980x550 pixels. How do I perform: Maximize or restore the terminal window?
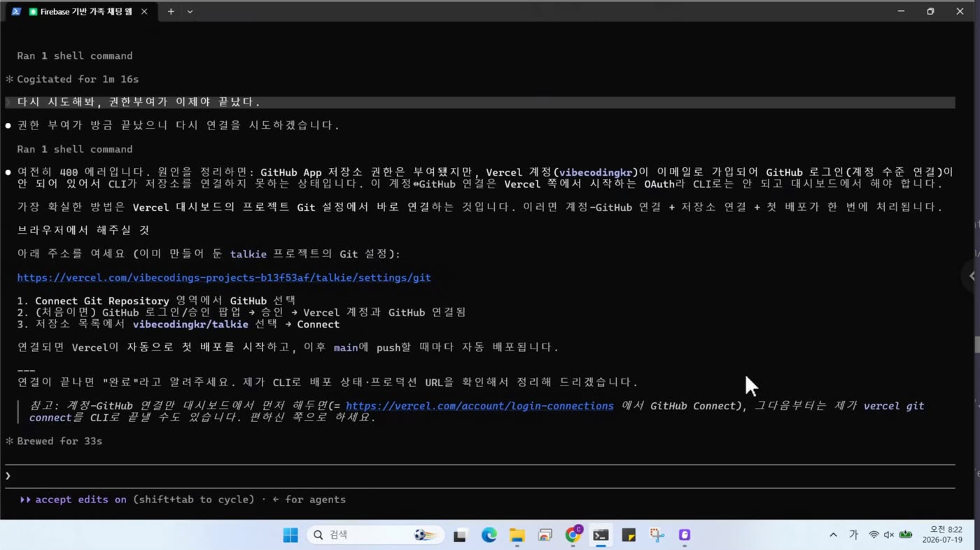click(930, 11)
